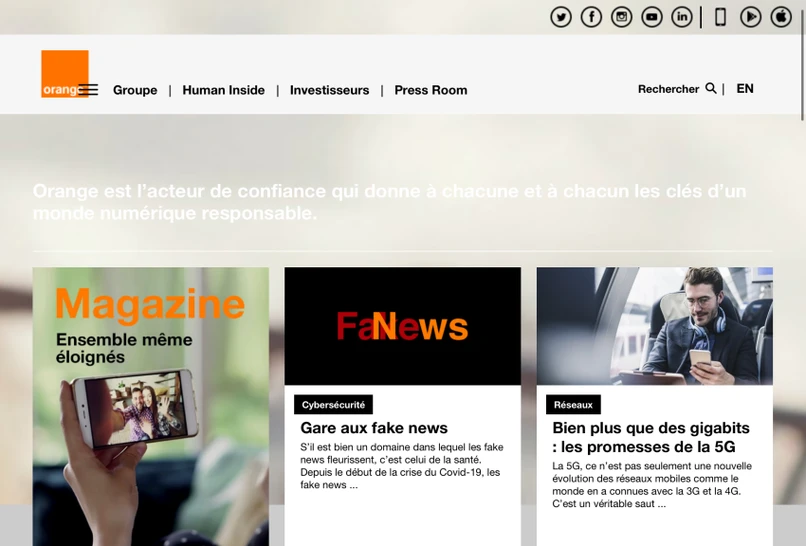Open the Réseaux category tag
The height and width of the screenshot is (546, 806).
click(x=573, y=405)
